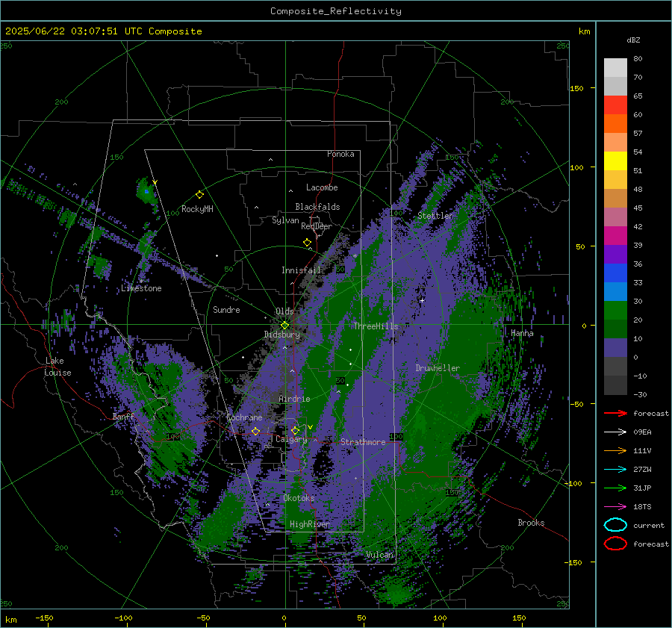The image size is (672, 628).
Task: Click the RedDeer city label
Action: (x=317, y=226)
